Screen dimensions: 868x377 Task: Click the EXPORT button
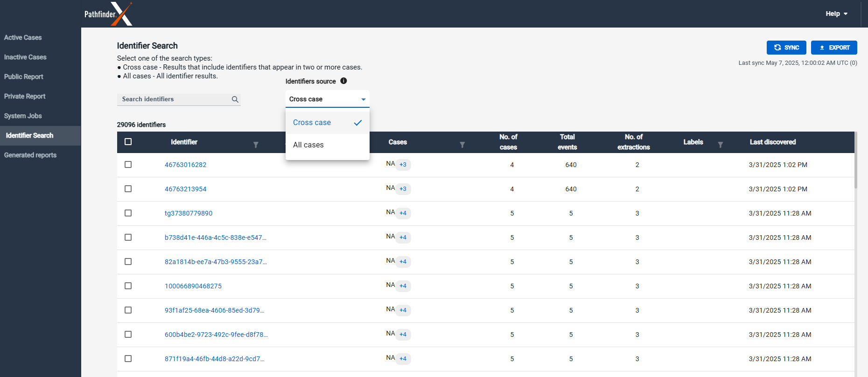(834, 48)
